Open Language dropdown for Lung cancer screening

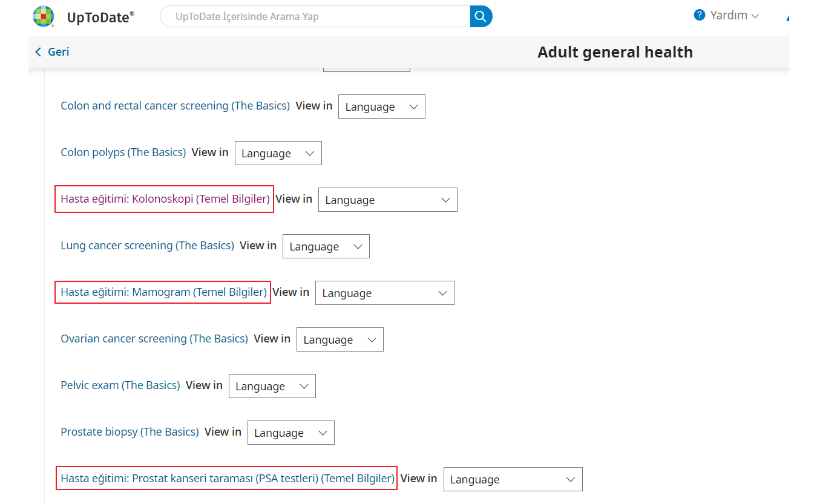tap(326, 246)
